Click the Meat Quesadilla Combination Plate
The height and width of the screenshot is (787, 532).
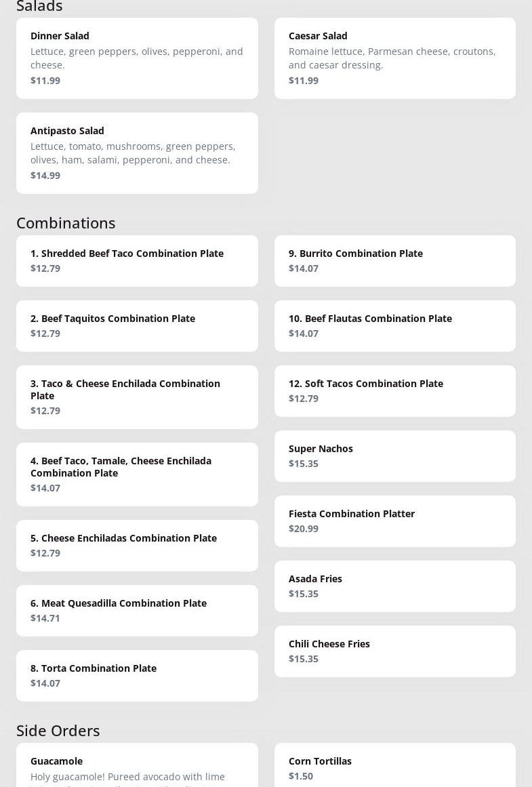[x=137, y=611]
